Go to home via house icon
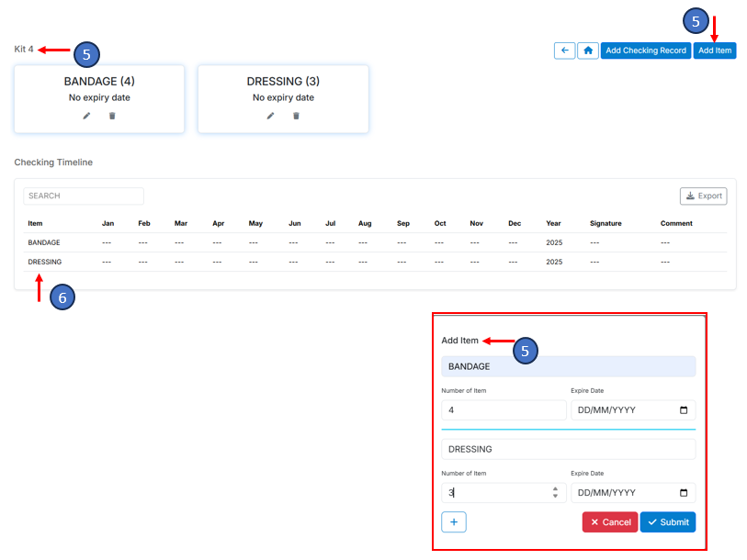The image size is (747, 560). [588, 50]
